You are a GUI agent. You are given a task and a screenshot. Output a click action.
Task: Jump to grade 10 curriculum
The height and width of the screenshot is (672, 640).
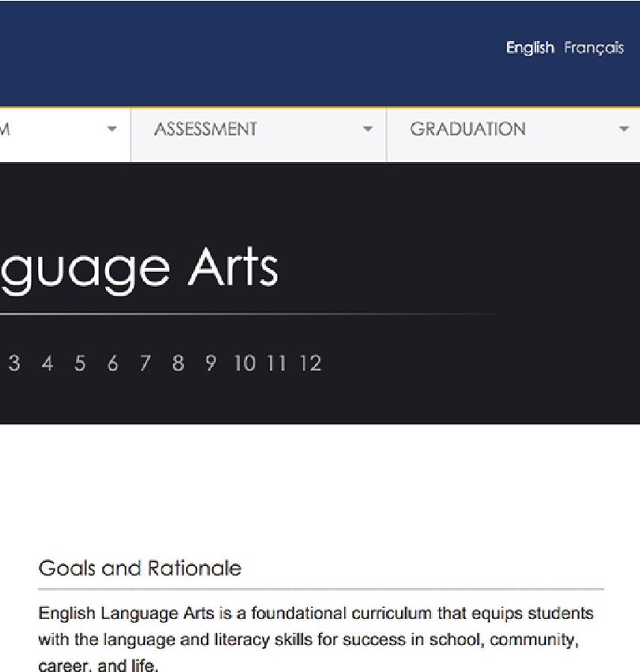245,364
